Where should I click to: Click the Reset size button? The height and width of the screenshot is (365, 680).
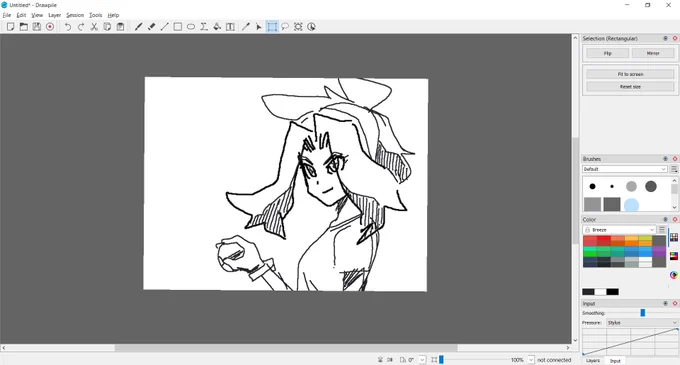tap(630, 87)
